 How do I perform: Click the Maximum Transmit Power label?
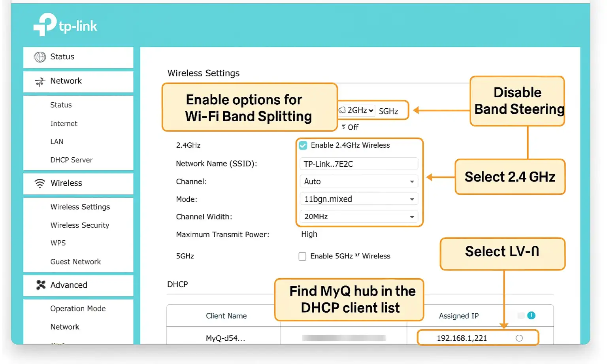coord(222,234)
